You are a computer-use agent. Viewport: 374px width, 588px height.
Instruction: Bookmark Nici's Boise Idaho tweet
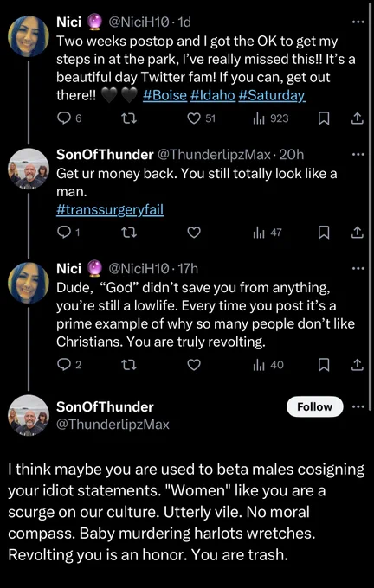click(324, 118)
